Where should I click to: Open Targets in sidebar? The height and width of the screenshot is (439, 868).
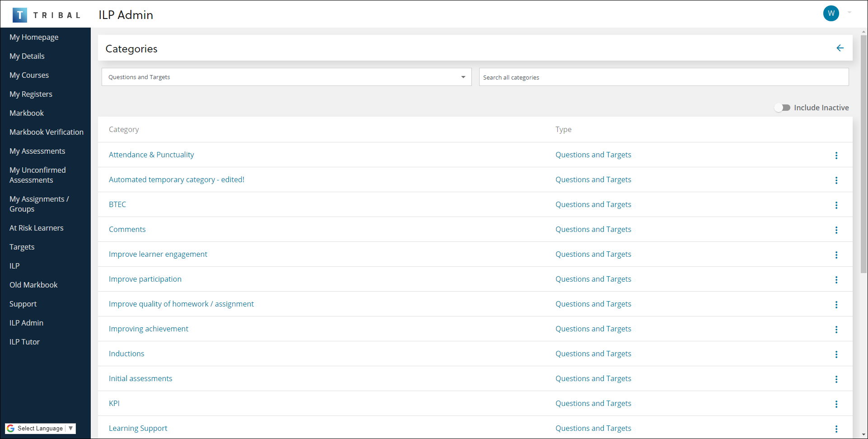coord(22,247)
